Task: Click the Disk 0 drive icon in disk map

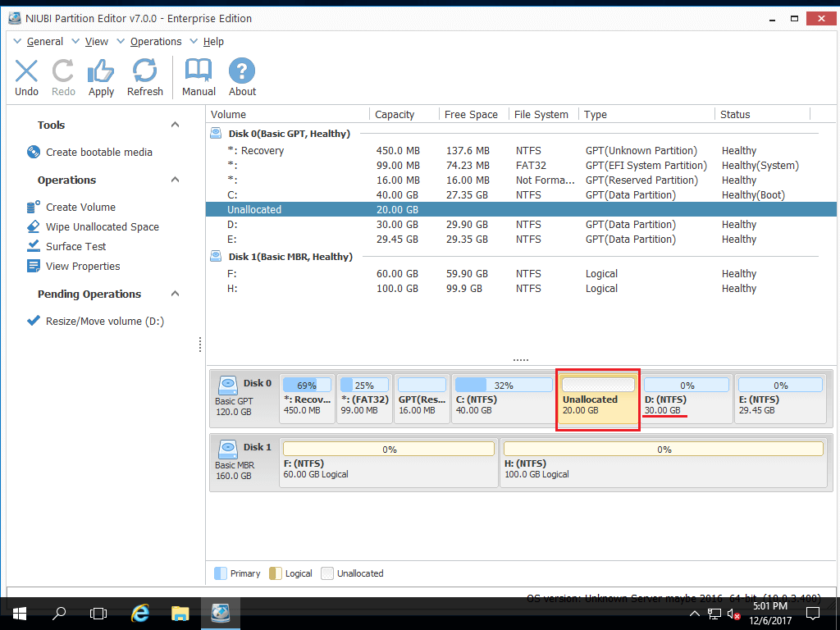Action: 228,386
